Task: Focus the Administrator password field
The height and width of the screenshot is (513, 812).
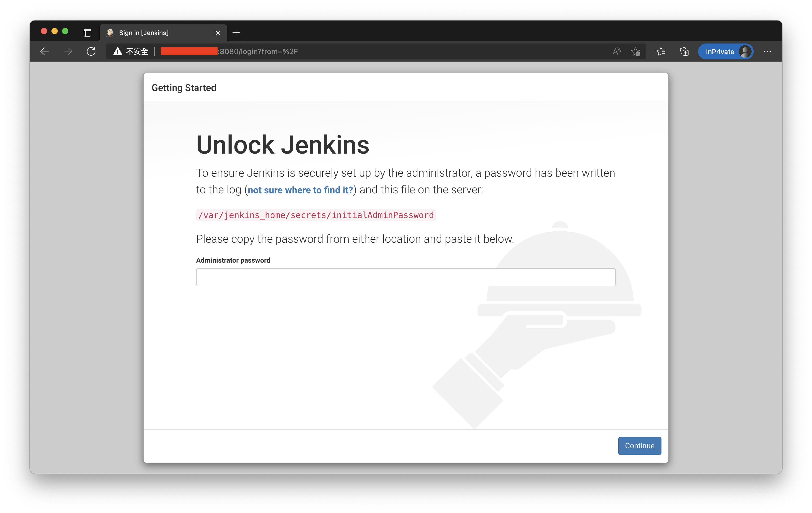Action: click(x=406, y=277)
